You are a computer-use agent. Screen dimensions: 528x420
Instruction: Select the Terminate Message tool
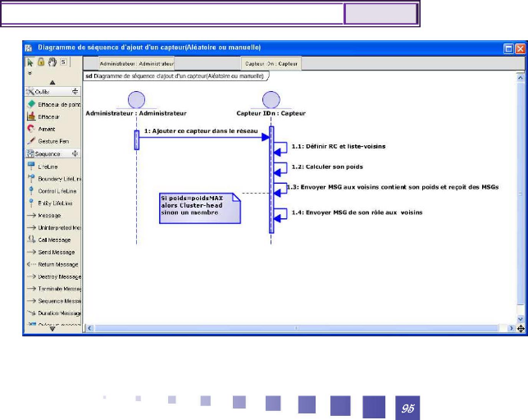54,289
